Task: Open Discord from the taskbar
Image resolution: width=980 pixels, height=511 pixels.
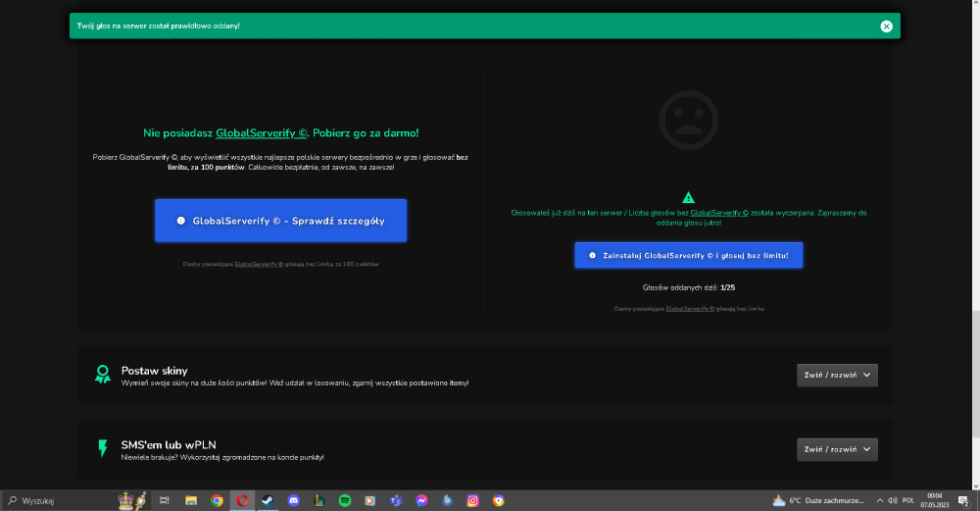Action: (294, 500)
